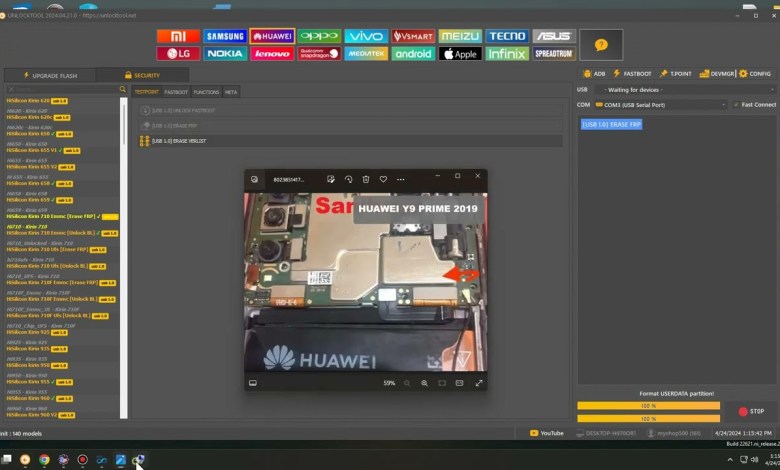Open Config settings from toolbar
Viewport: 780px width, 470px height.
(x=755, y=74)
